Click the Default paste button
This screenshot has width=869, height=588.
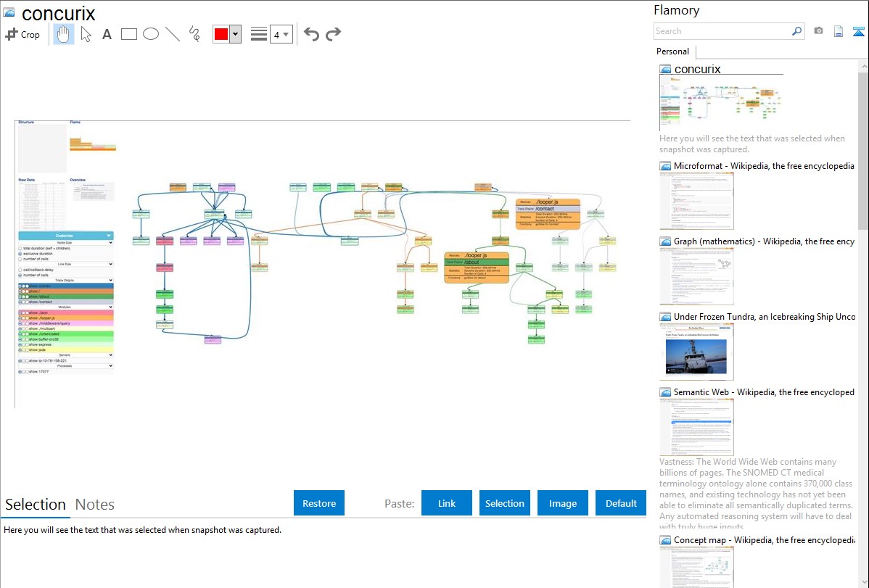click(621, 503)
